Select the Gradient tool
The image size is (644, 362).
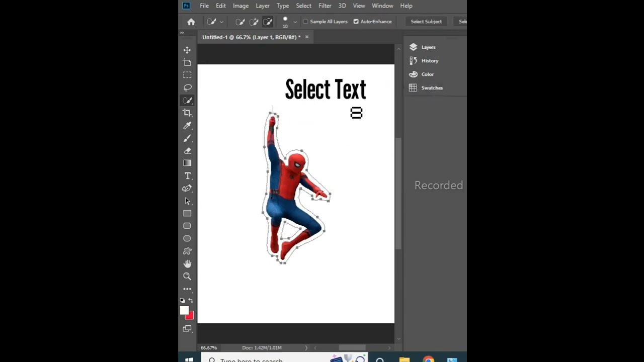187,163
